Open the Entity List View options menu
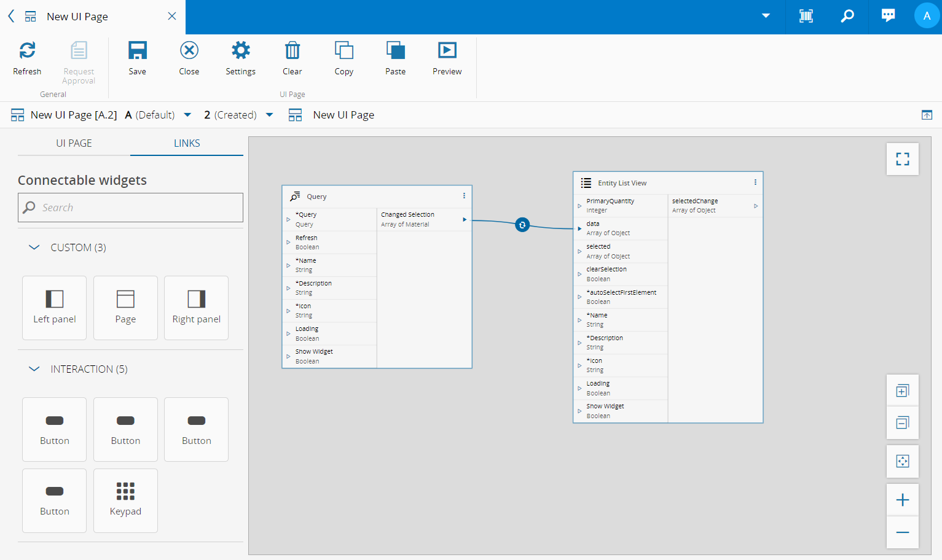Image resolution: width=942 pixels, height=560 pixels. tap(755, 182)
